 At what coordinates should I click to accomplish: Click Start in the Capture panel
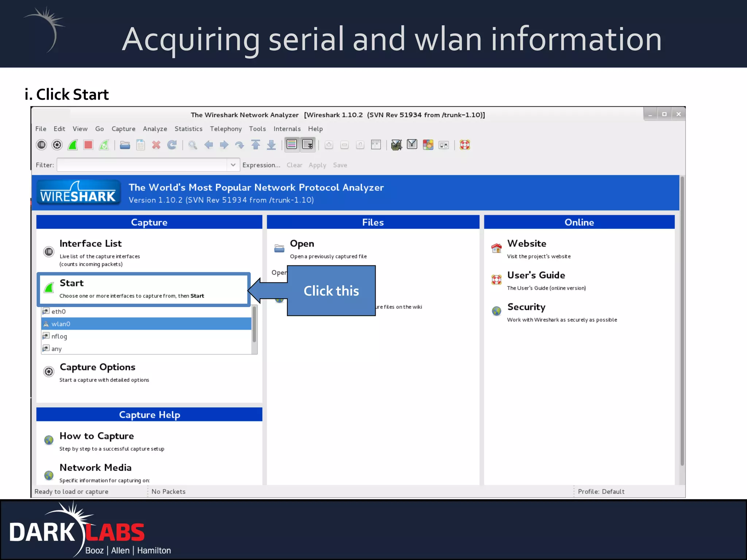pyautogui.click(x=71, y=283)
